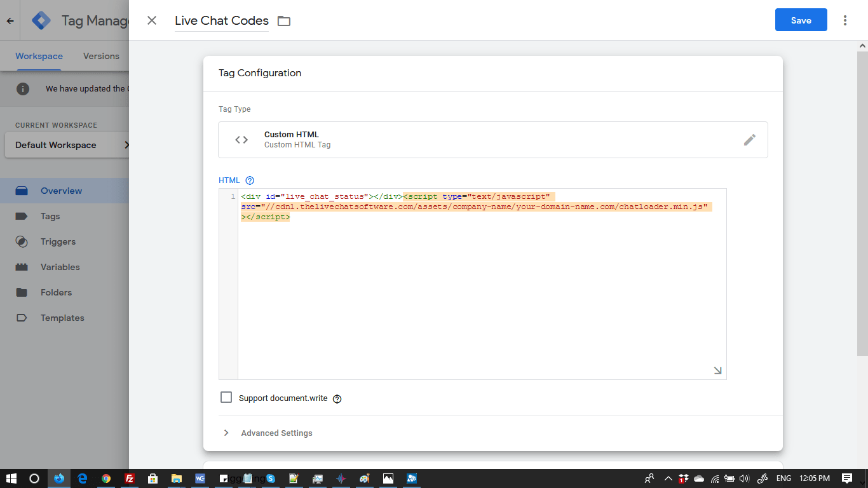The width and height of the screenshot is (868, 488).
Task: Open Templates in the sidebar
Action: pos(64,318)
